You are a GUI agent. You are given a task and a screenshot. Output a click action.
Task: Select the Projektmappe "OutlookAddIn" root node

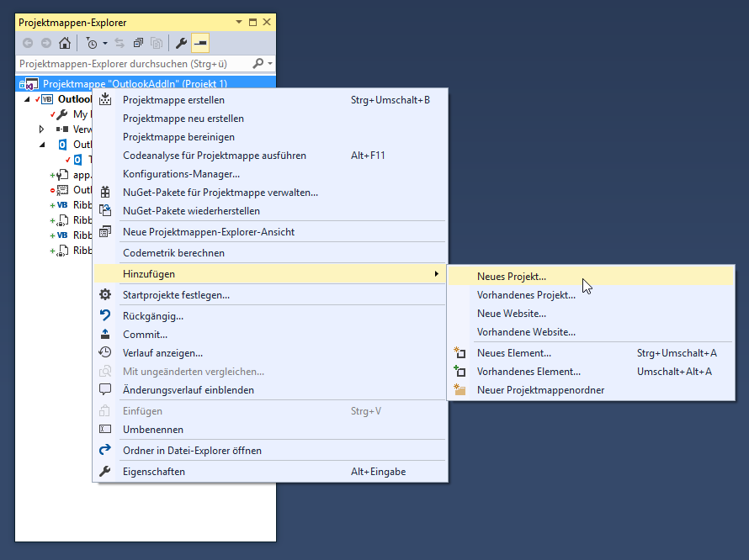(146, 83)
